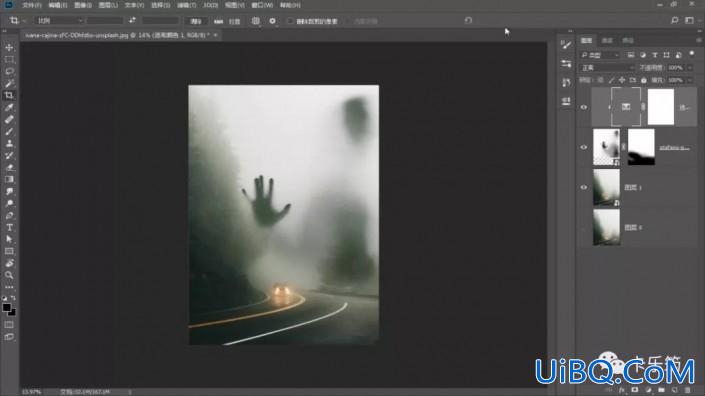Select the Magic Wand tool
Viewport: 705px width, 396px height.
click(x=9, y=84)
